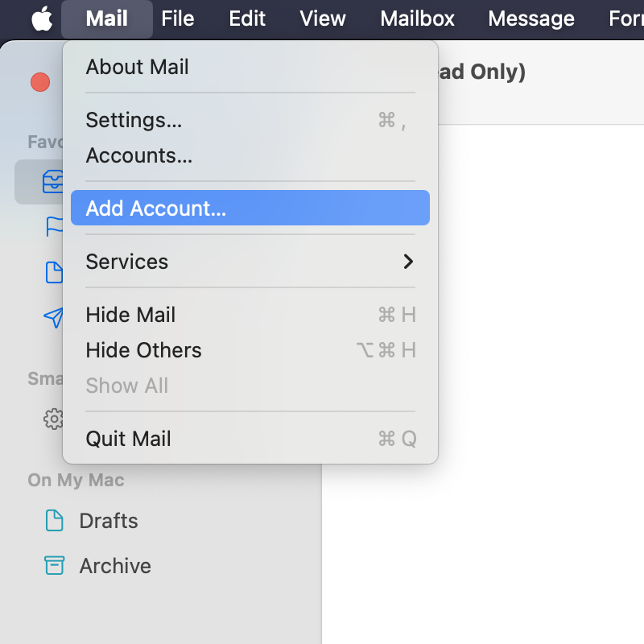Expand the Services submenu
This screenshot has height=644, width=644.
(250, 261)
